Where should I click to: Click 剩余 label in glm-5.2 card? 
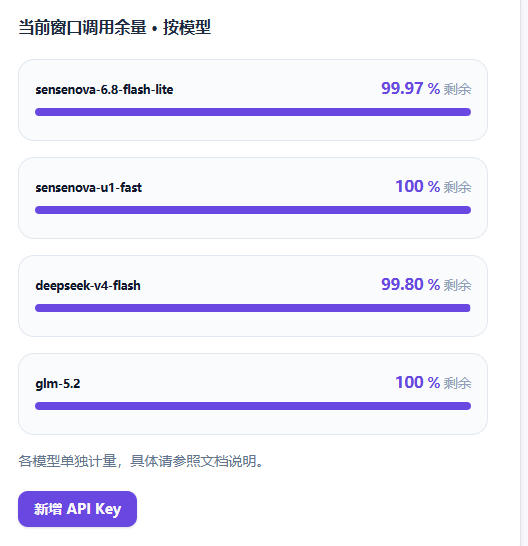[457, 383]
